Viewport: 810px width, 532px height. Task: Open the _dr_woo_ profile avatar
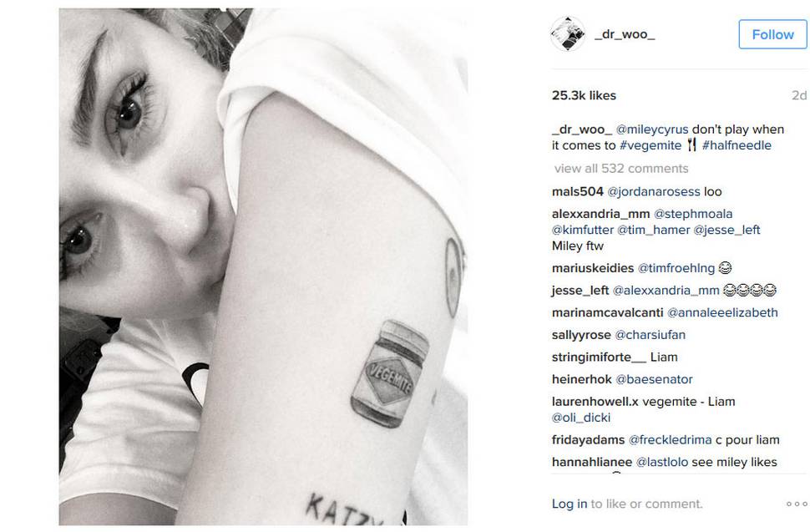point(568,34)
